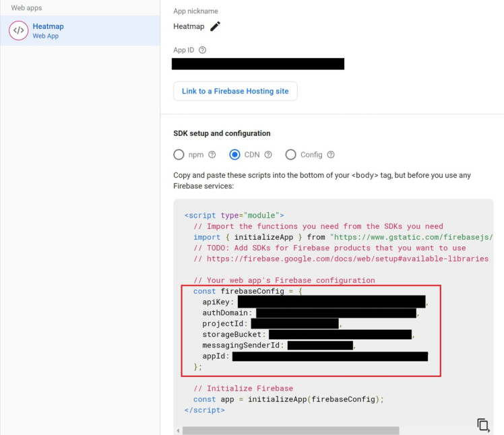Click the scrollbar left arrow
The width and height of the screenshot is (504, 435).
tap(178, 430)
